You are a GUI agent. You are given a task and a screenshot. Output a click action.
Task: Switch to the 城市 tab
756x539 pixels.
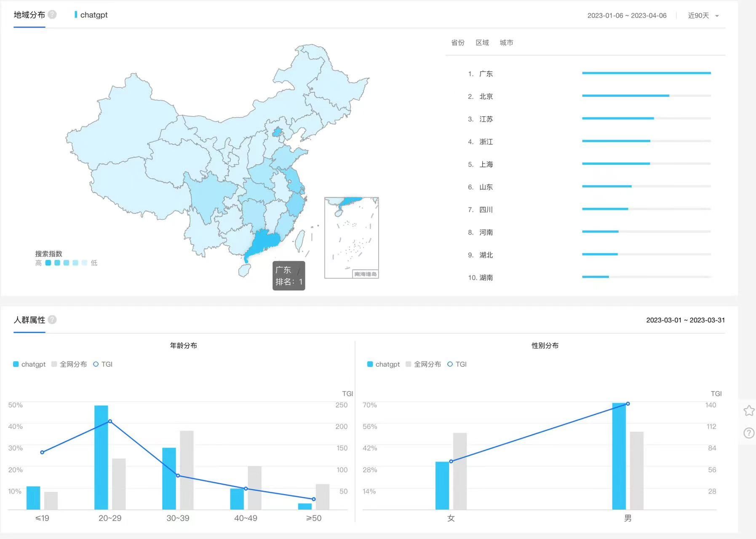(x=506, y=43)
